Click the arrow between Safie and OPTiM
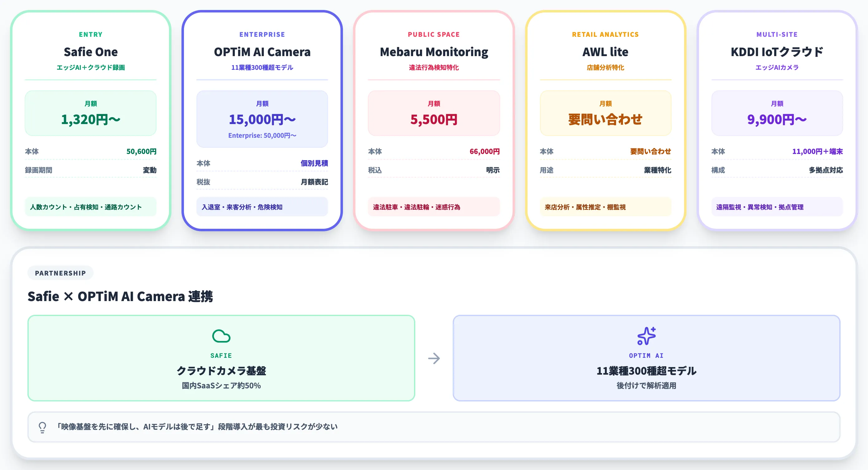The image size is (868, 470). pyautogui.click(x=434, y=358)
